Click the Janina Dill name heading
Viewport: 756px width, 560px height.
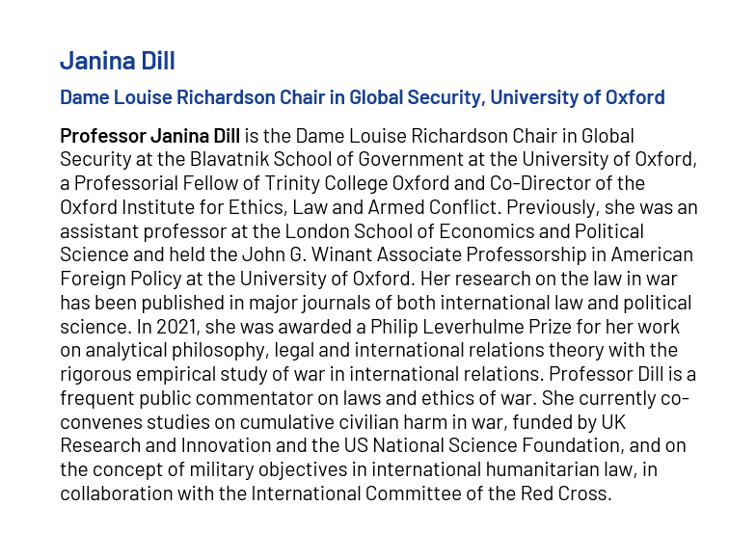click(118, 61)
